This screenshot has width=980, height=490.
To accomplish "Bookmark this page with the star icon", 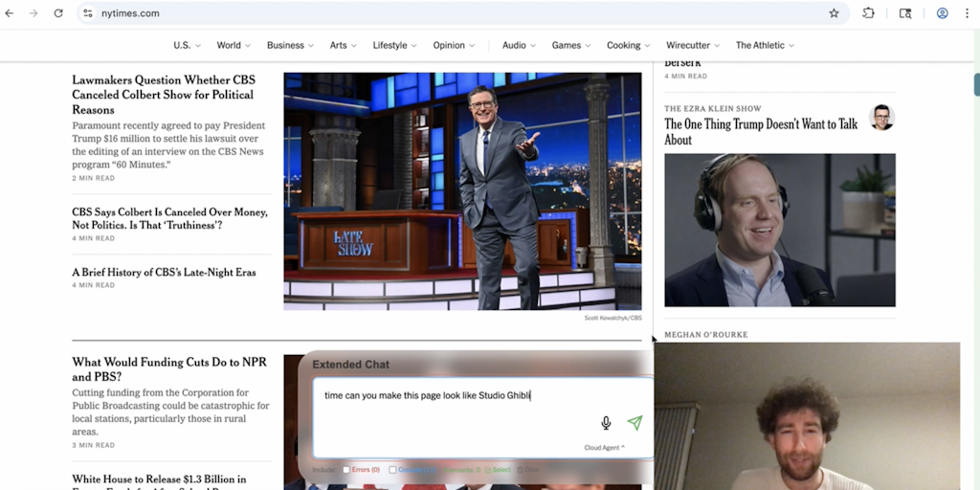I will click(834, 13).
